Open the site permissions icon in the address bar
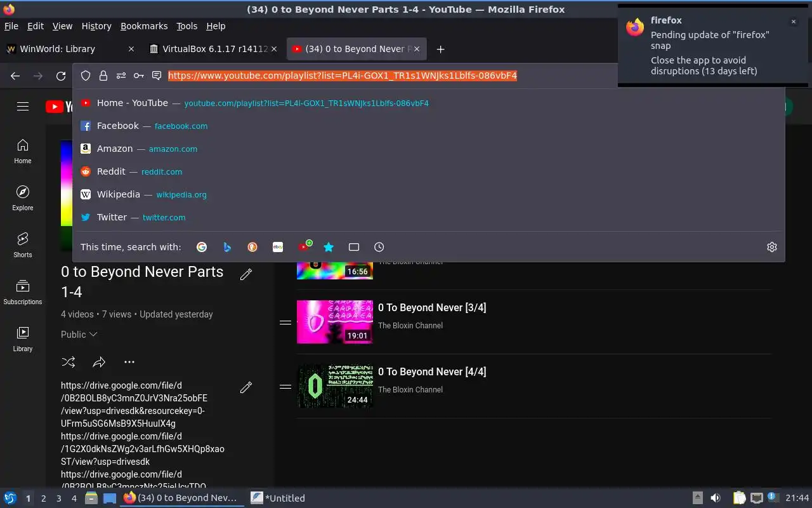 pyautogui.click(x=121, y=76)
